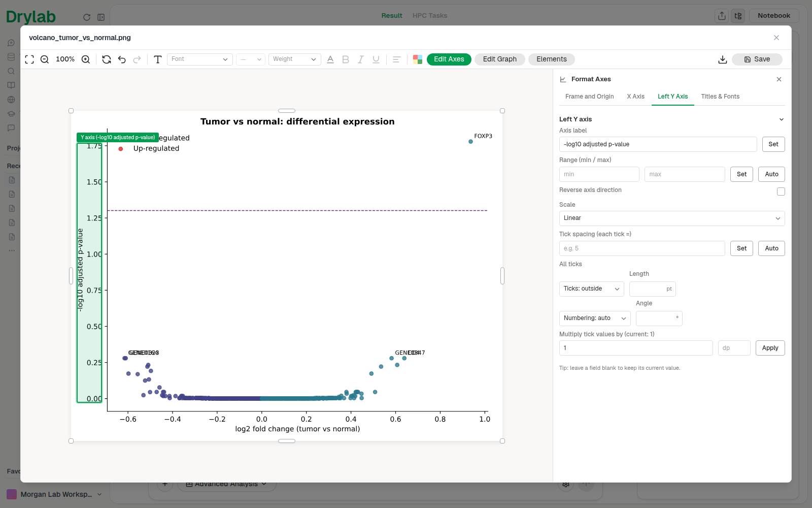812x508 pixels.
Task: Open Notebook in the background window
Action: pyautogui.click(x=774, y=16)
